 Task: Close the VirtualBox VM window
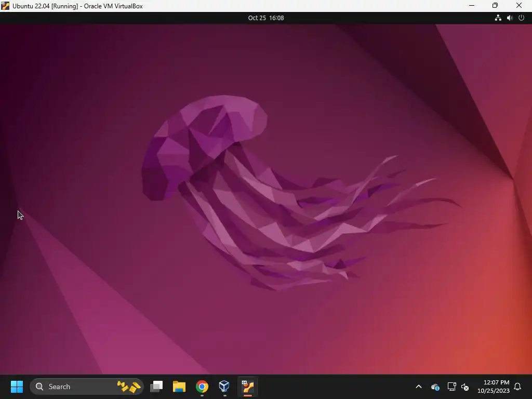(x=519, y=6)
